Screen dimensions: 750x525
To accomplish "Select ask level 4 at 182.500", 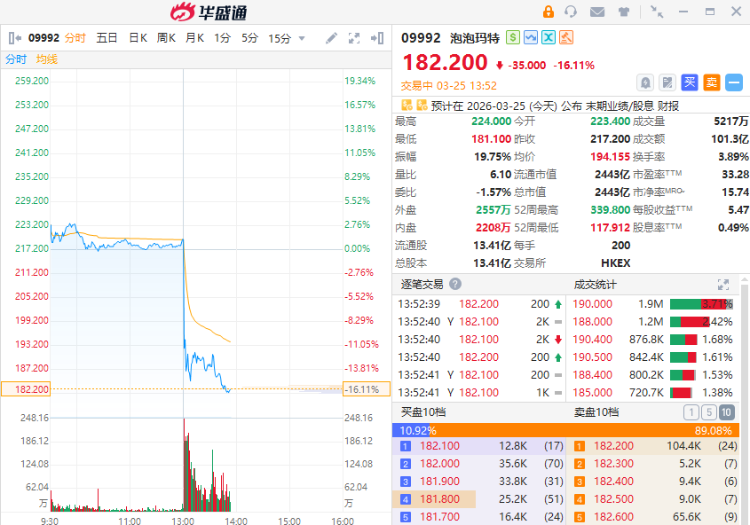I will point(653,499).
